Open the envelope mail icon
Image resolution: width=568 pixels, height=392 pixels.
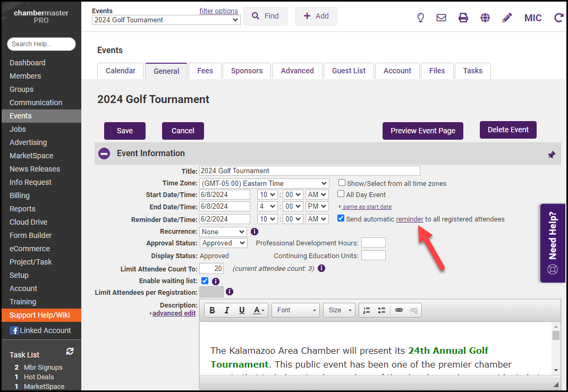441,18
